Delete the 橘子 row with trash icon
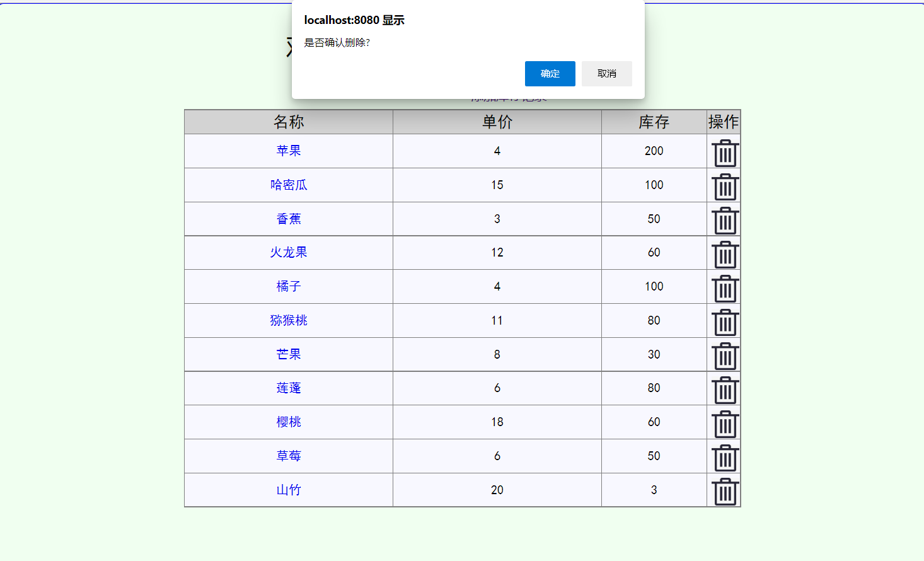This screenshot has width=924, height=561. (x=725, y=289)
